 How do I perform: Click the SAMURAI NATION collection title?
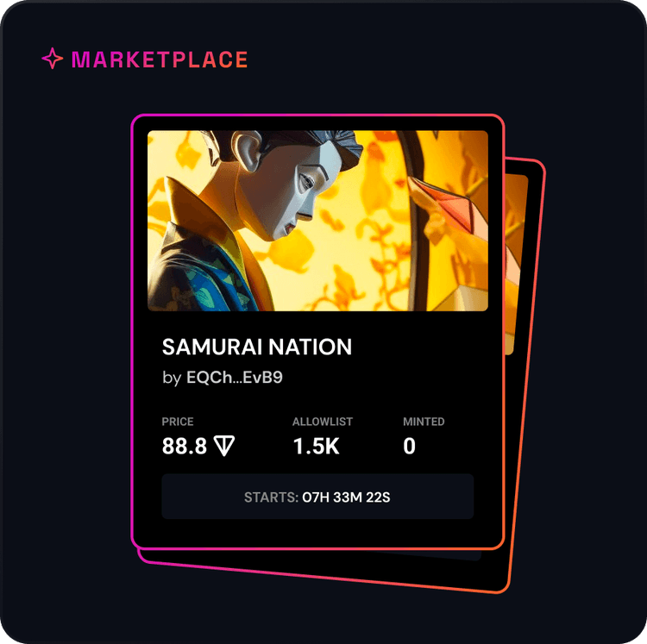257,347
